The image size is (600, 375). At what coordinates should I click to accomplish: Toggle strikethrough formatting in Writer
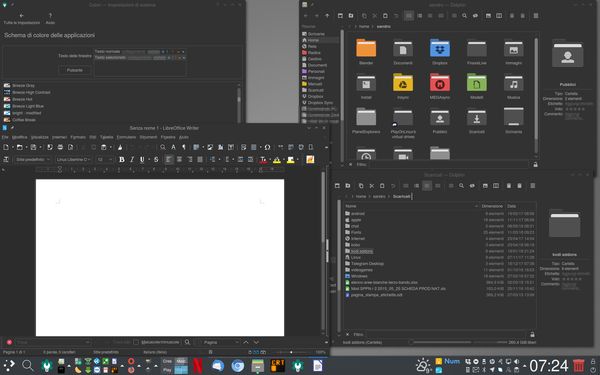(x=156, y=160)
